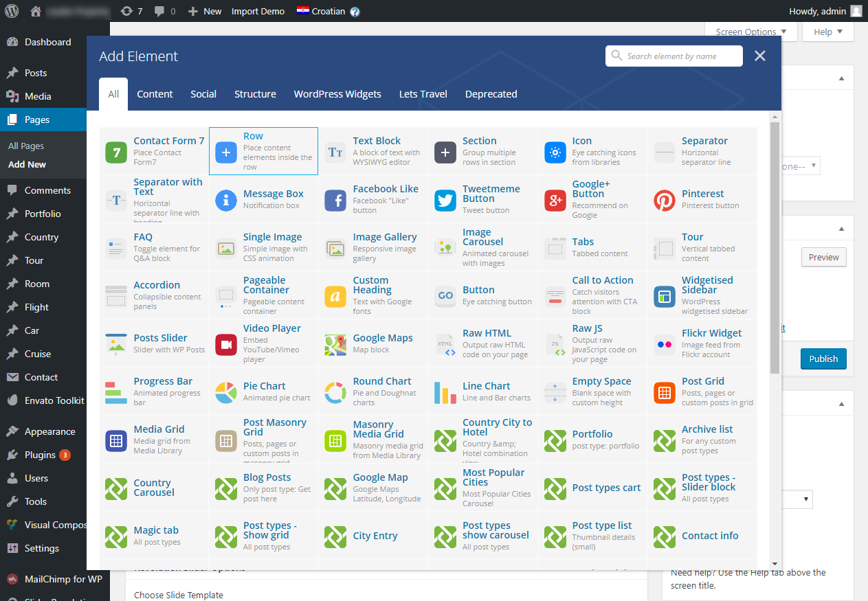Viewport: 868px width, 601px height.
Task: Click the Tweetmeme Button Twitter icon
Action: (x=445, y=201)
